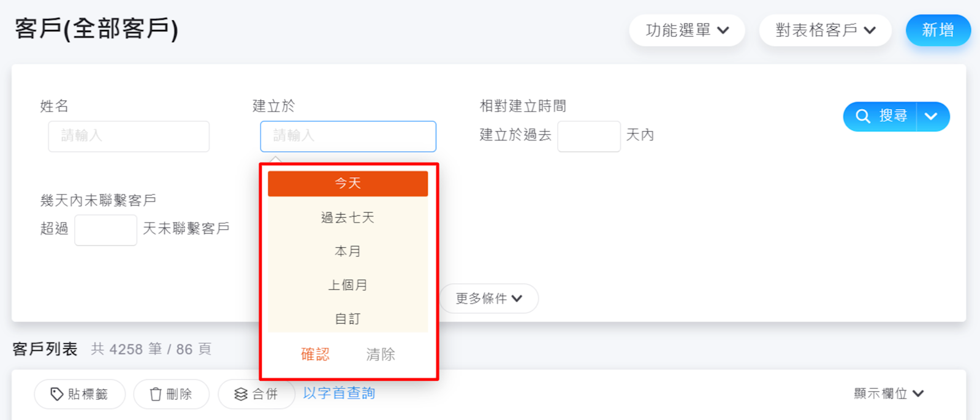Expand the search button arrow dropdown

tap(932, 116)
